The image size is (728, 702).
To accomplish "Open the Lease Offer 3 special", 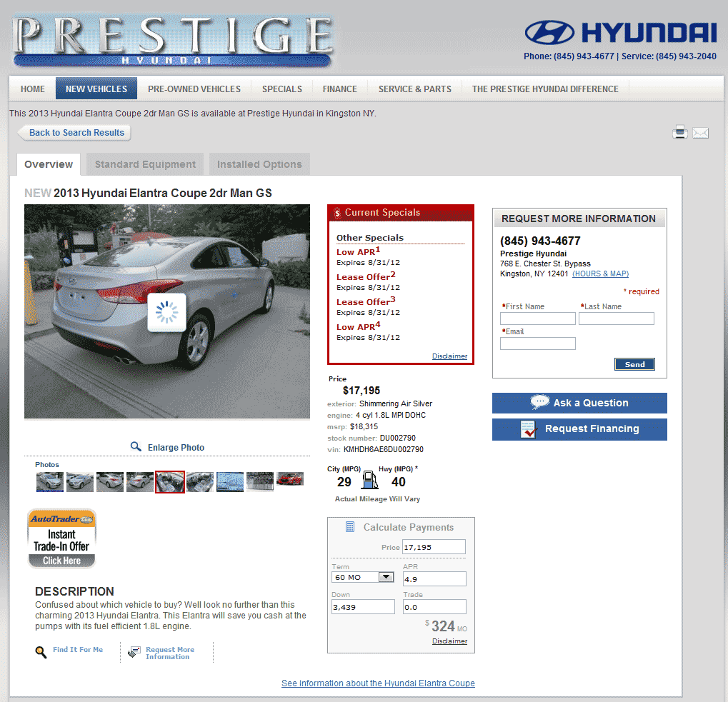I will (366, 301).
